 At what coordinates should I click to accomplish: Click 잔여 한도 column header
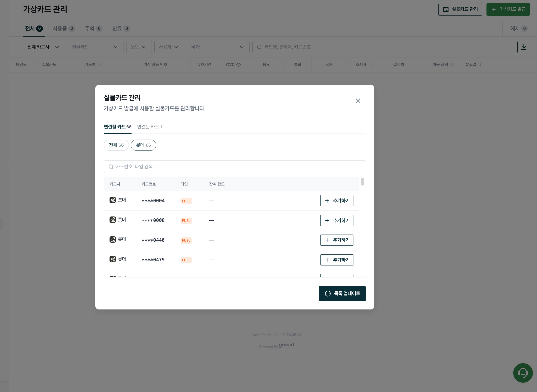[217, 184]
